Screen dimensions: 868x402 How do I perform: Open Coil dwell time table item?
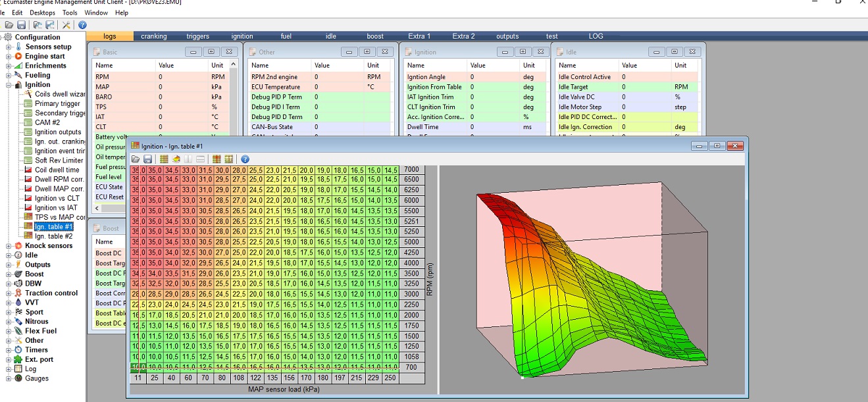point(57,170)
